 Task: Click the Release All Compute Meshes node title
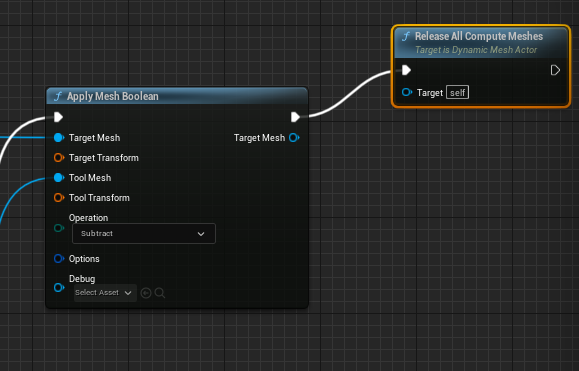479,36
